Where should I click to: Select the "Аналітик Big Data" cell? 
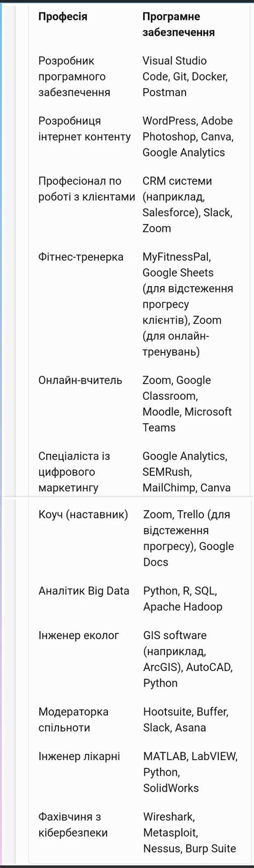pyautogui.click(x=84, y=591)
